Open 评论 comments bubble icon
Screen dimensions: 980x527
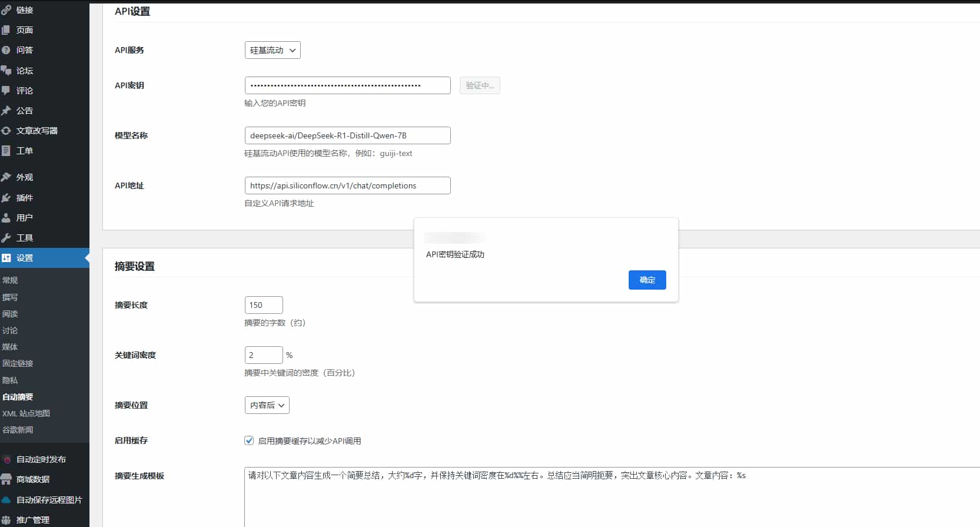tap(6, 91)
